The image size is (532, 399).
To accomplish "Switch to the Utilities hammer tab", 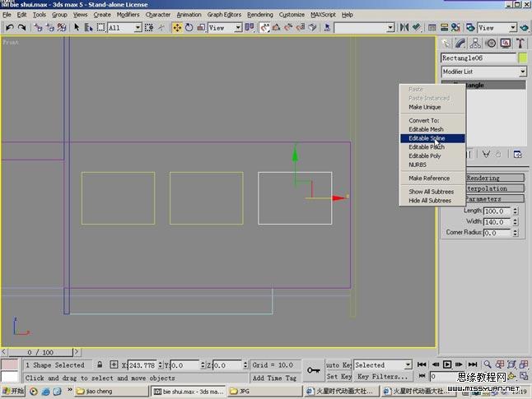I will (x=520, y=44).
